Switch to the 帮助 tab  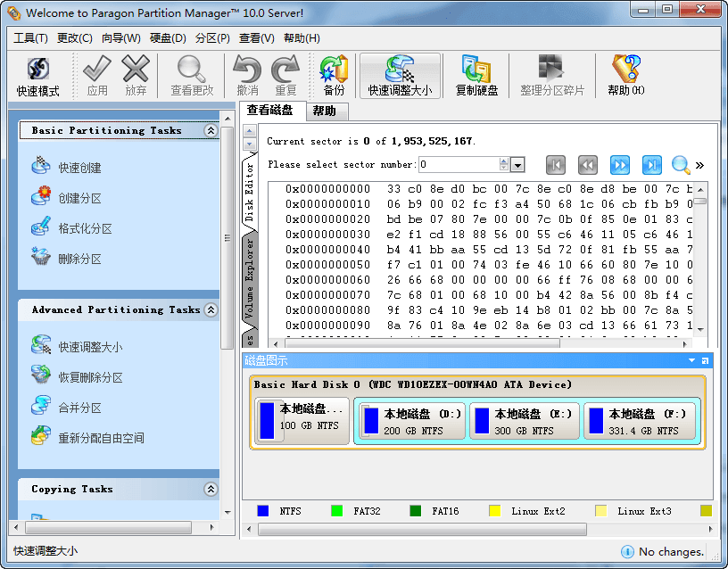[x=324, y=111]
